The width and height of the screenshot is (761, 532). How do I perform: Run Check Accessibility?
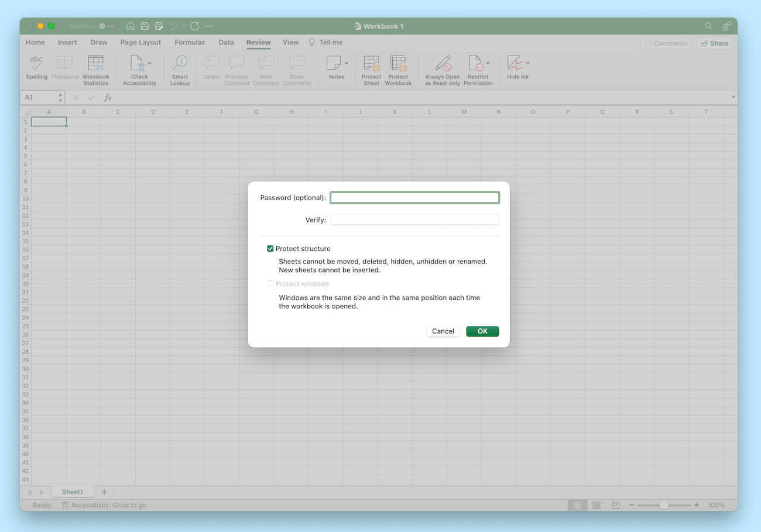(139, 69)
